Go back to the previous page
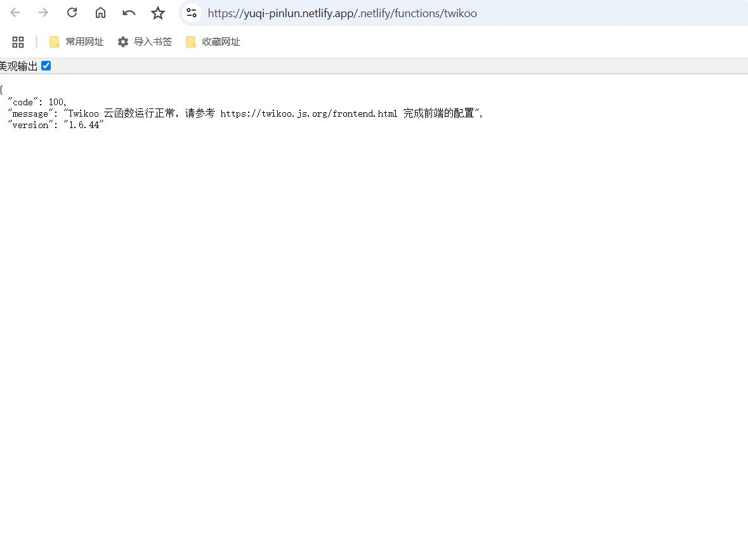The width and height of the screenshot is (748, 560). [15, 13]
